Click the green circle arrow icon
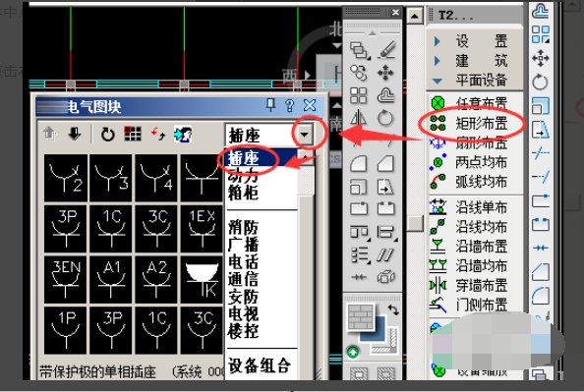The image size is (584, 392). [353, 352]
